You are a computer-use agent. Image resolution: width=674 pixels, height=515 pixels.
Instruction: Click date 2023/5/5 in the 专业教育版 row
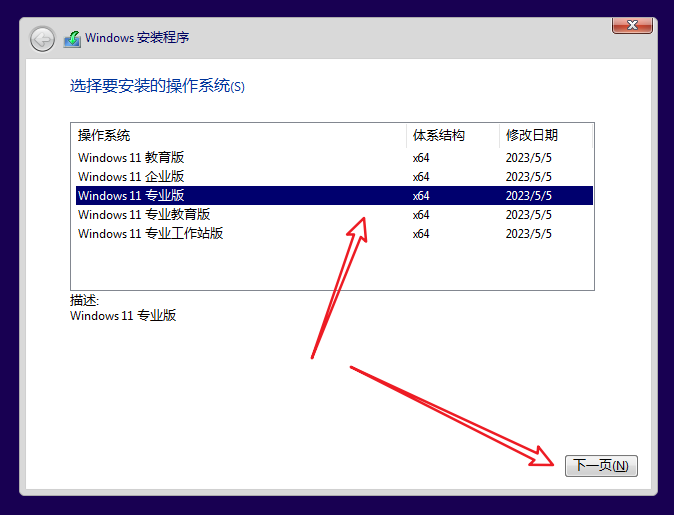click(x=528, y=215)
